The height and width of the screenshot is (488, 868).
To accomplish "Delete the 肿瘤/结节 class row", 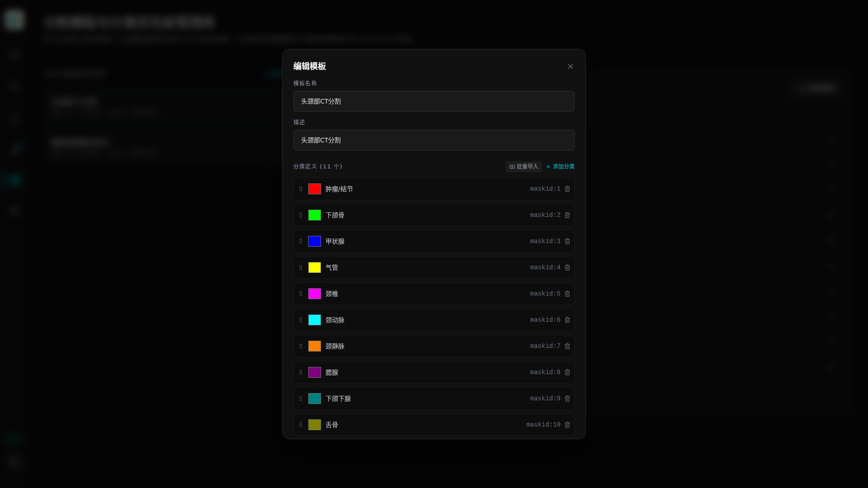I will [567, 189].
